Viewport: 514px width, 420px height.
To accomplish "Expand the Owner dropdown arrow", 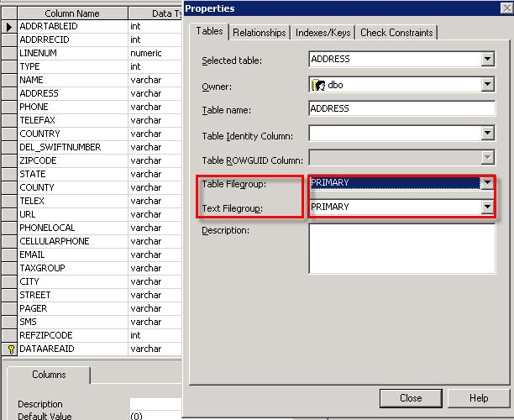I will click(x=488, y=85).
